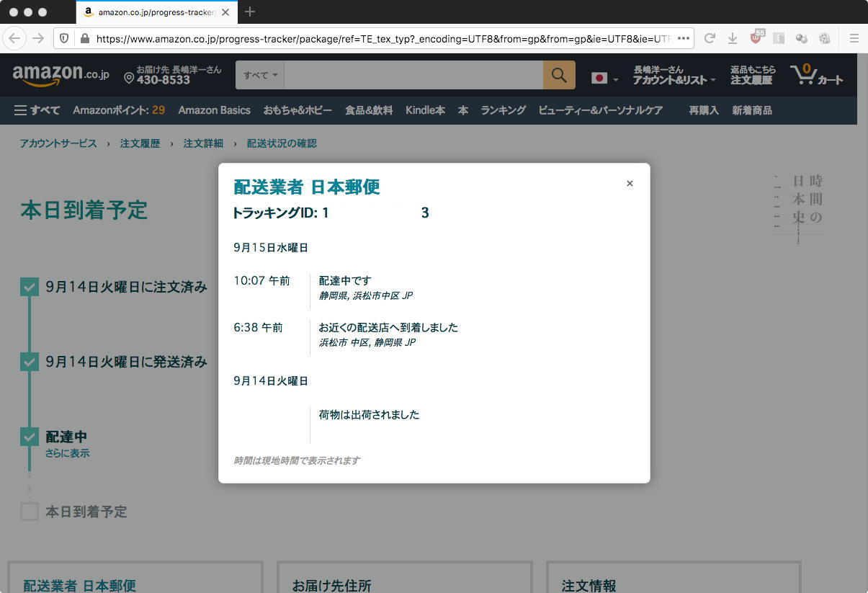868x593 pixels.
Task: Click the 注文済み checkmark step
Action: coord(29,287)
